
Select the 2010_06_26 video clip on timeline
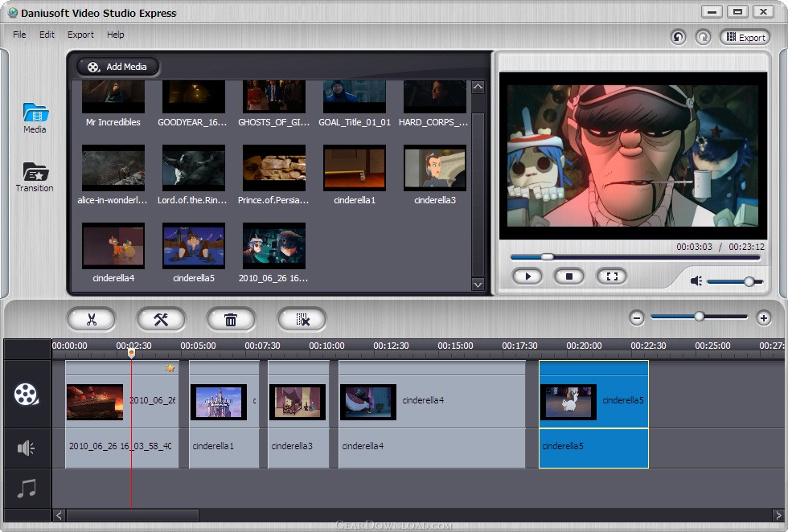click(121, 395)
